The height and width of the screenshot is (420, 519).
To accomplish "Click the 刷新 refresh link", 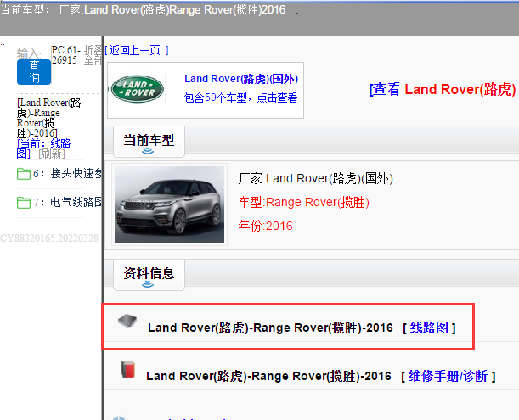I will click(x=52, y=154).
